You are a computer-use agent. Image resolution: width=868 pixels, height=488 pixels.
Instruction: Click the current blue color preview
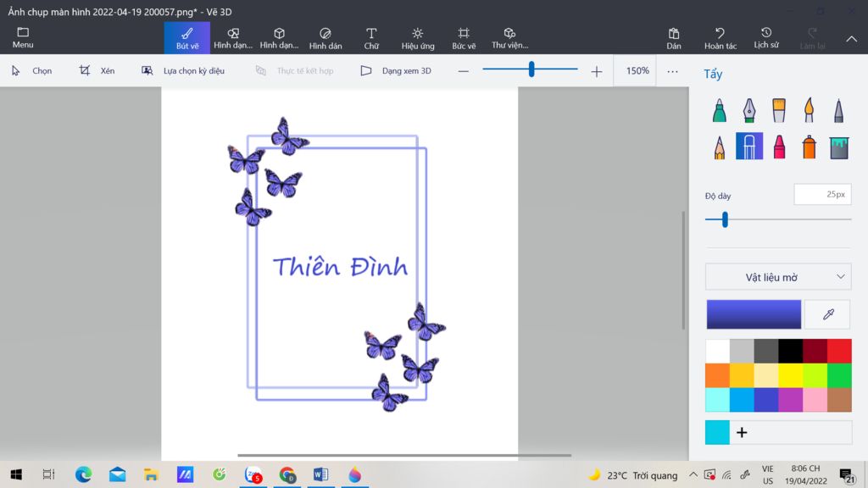pyautogui.click(x=754, y=314)
